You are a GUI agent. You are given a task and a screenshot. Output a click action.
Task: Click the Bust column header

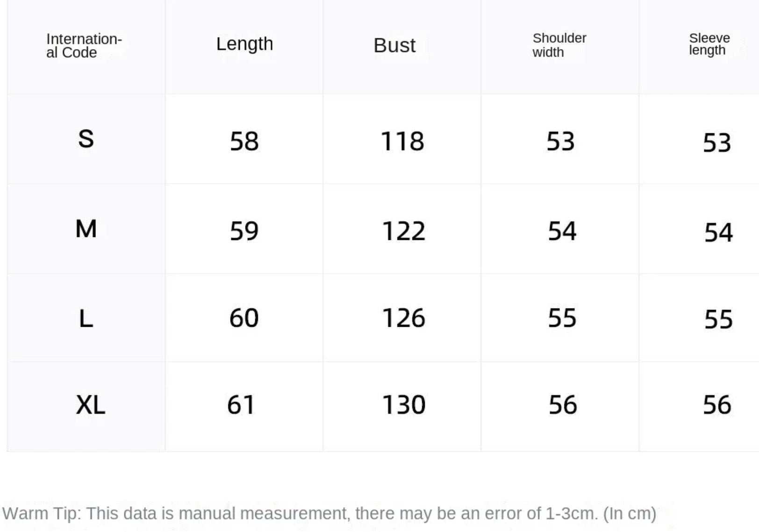[x=394, y=45]
